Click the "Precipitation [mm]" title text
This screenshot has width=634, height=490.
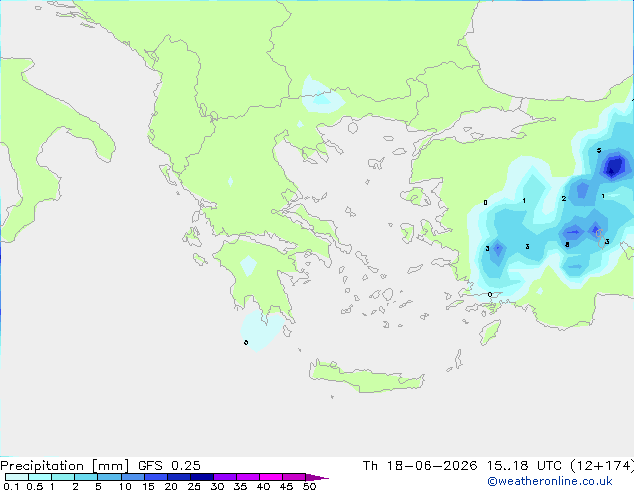click(x=65, y=466)
